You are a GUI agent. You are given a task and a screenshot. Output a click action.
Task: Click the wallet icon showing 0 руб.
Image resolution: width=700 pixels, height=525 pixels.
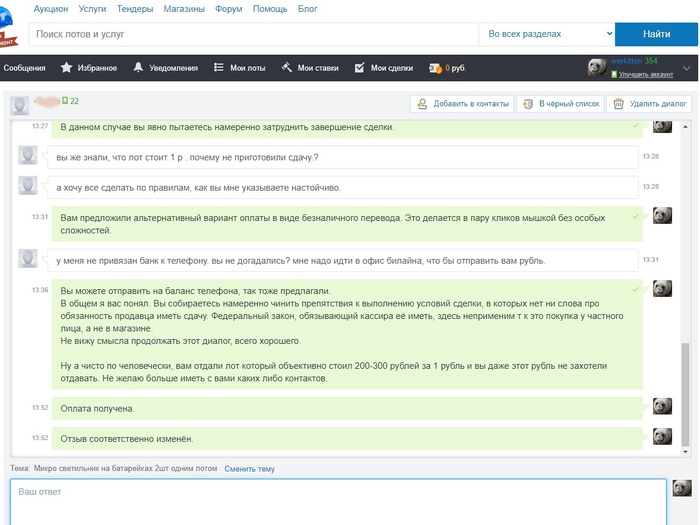[435, 68]
